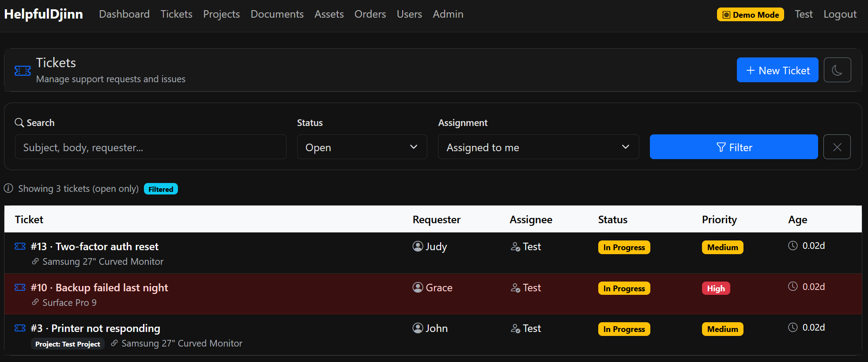The height and width of the screenshot is (362, 868).
Task: Toggle dark mode with the moon icon
Action: [x=837, y=70]
